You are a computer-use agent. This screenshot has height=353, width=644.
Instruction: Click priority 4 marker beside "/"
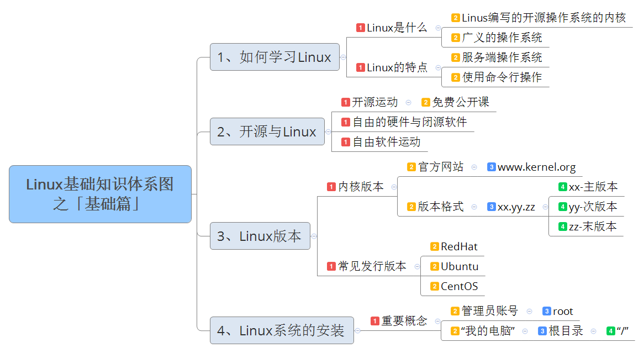tap(611, 331)
